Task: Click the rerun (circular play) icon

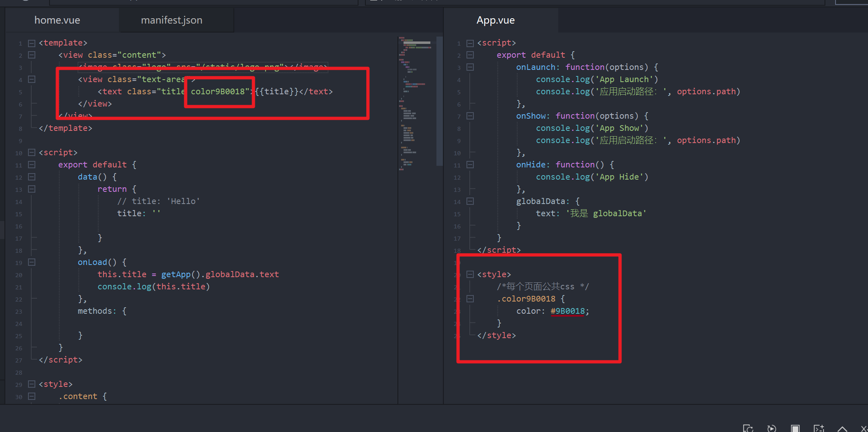Action: pyautogui.click(x=771, y=428)
